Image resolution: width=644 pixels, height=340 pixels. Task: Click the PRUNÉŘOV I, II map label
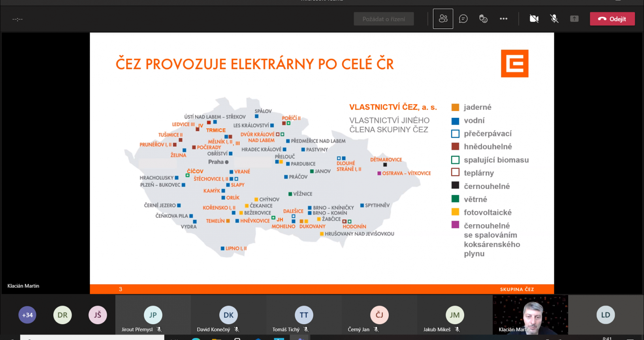pos(156,145)
